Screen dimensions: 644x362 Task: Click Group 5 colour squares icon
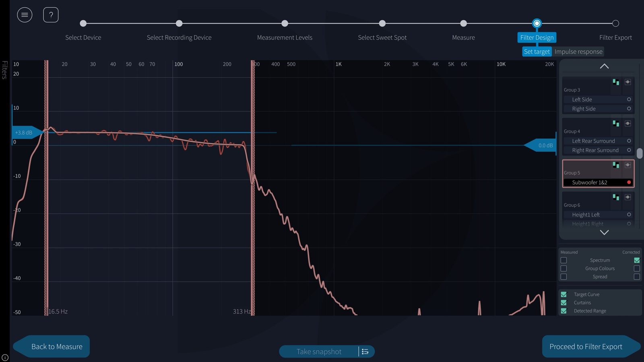click(616, 165)
